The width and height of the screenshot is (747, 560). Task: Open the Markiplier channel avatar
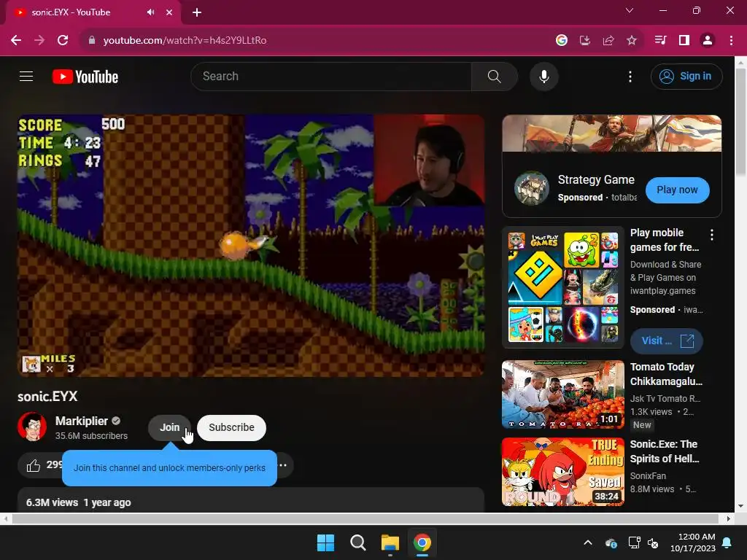point(32,427)
